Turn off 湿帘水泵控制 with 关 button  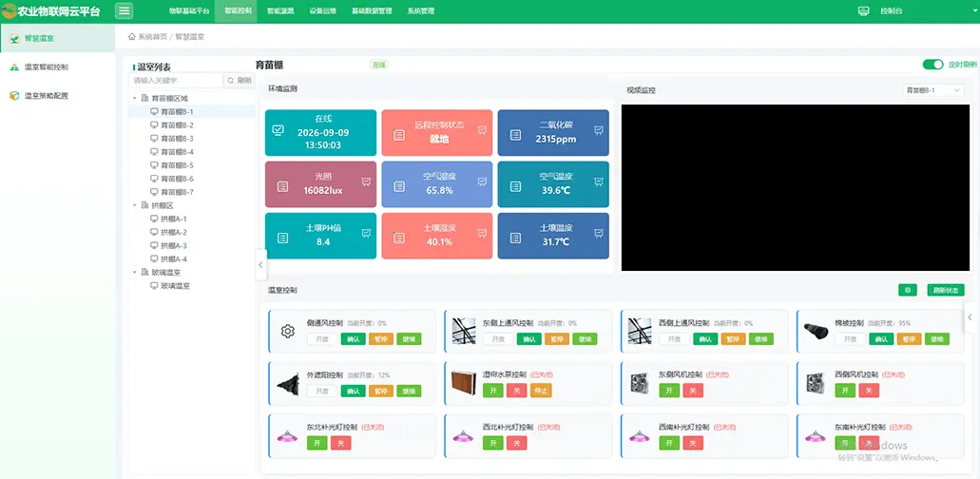[516, 391]
